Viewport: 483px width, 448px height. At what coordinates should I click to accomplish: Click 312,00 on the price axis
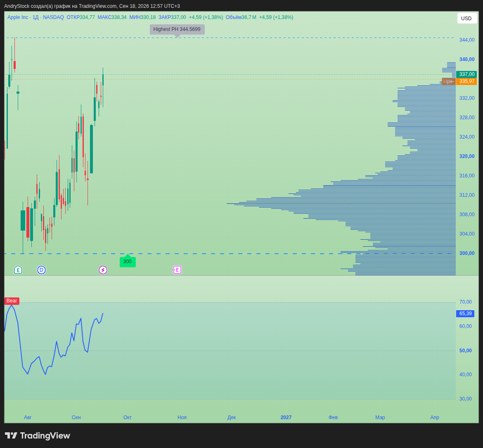tap(467, 195)
